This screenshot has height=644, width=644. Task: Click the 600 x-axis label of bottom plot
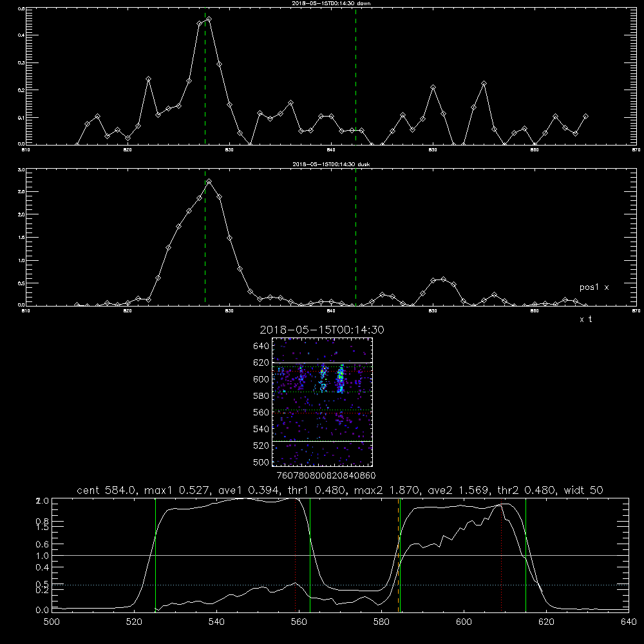[464, 622]
